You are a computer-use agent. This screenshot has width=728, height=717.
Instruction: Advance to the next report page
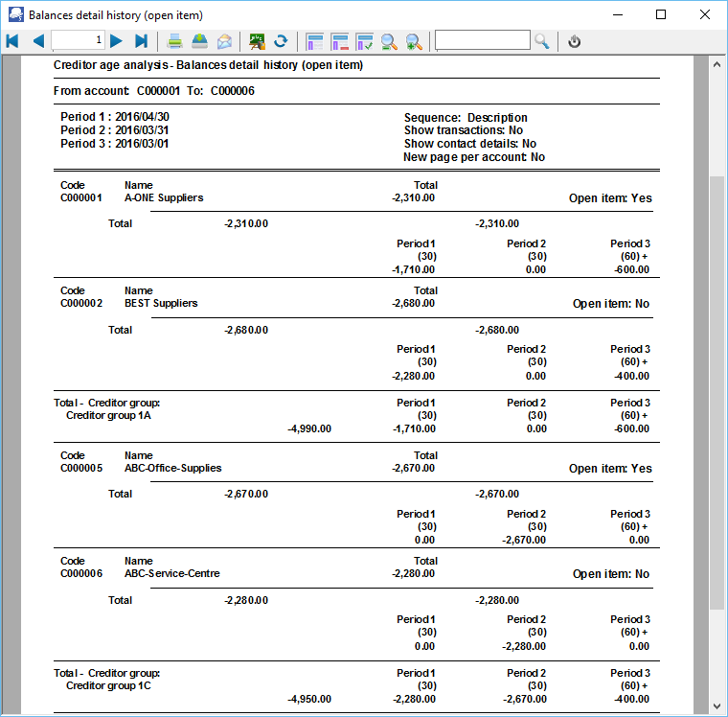point(116,41)
